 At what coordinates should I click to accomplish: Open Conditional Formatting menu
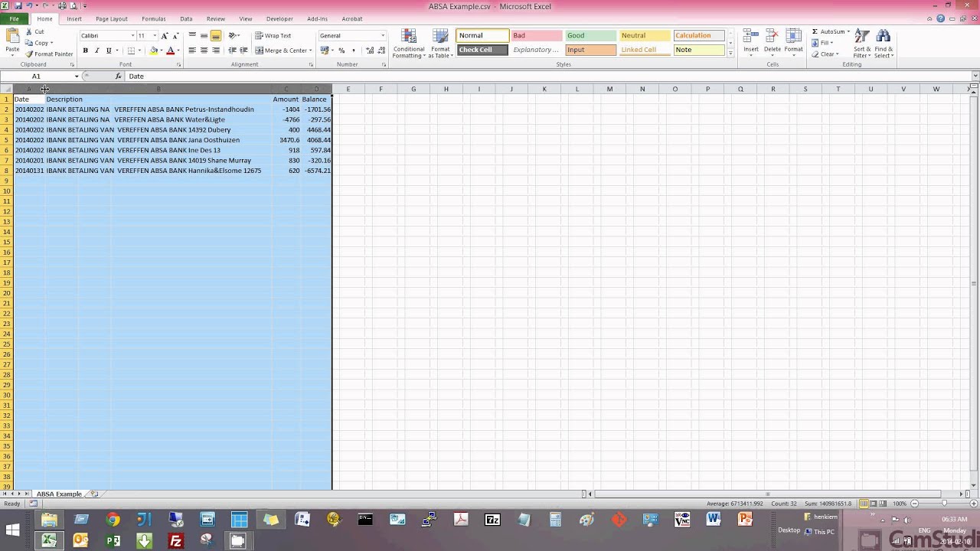pos(409,44)
